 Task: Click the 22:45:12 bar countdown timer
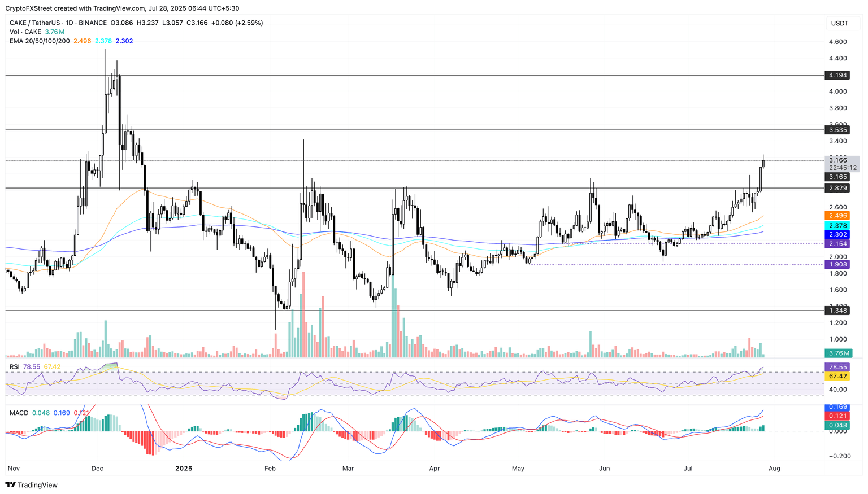click(x=843, y=168)
